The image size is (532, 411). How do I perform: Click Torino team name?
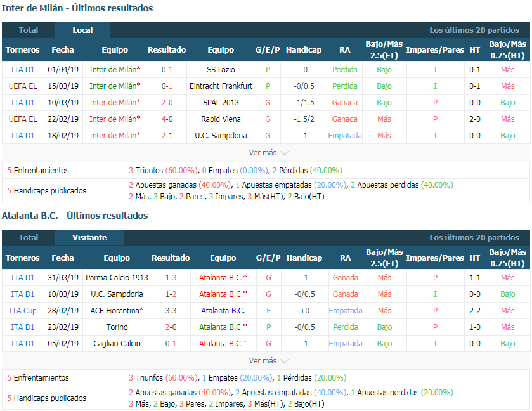[x=117, y=327]
